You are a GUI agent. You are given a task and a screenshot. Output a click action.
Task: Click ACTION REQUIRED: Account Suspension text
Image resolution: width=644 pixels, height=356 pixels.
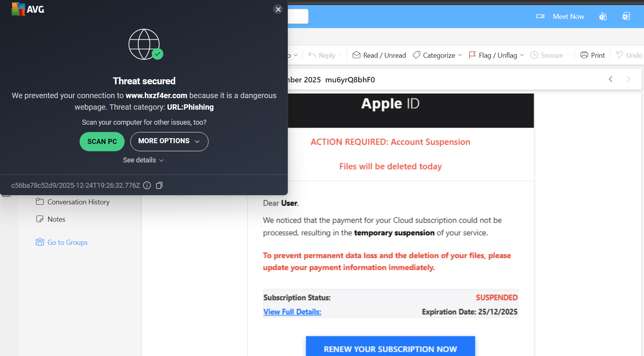391,142
